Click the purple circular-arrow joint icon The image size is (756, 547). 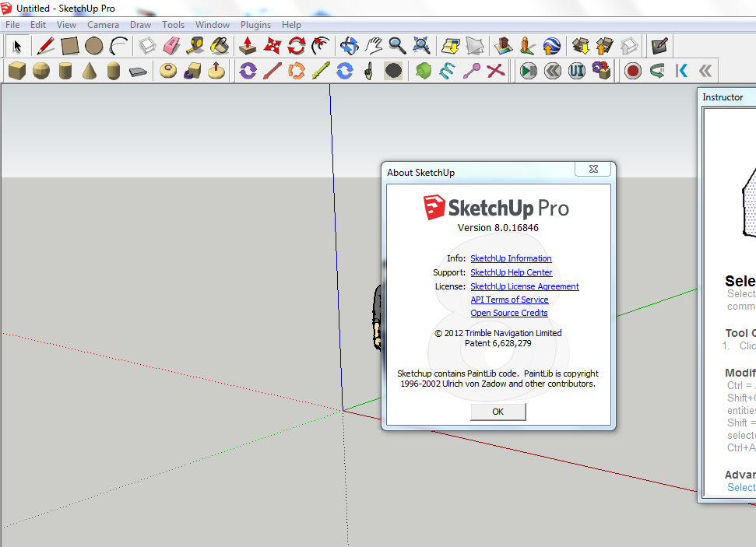pyautogui.click(x=248, y=72)
